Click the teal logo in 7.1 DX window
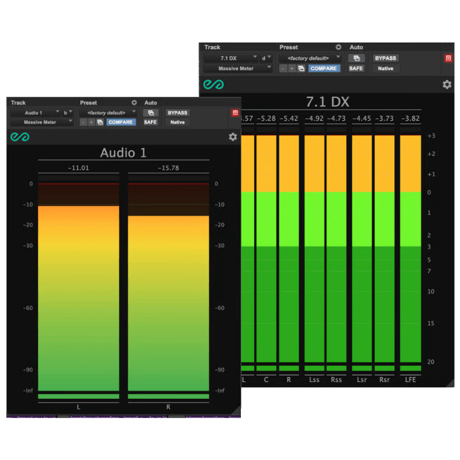 214,84
